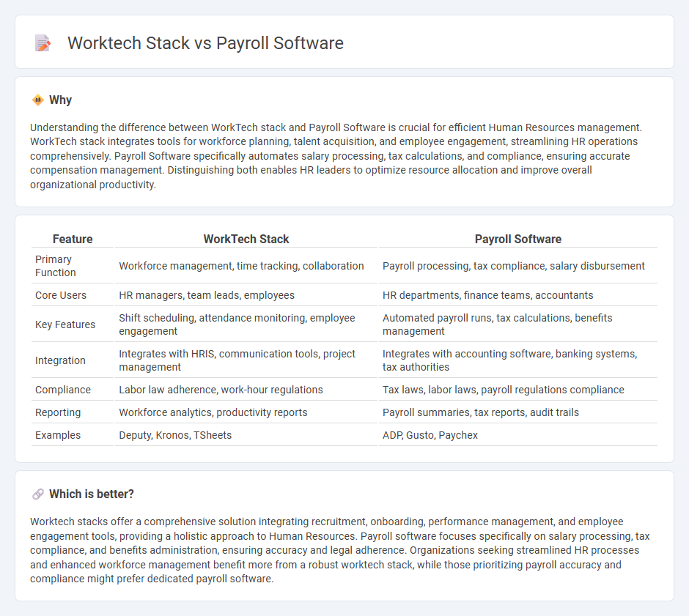Image resolution: width=689 pixels, height=616 pixels.
Task: Click cell 'Integrates with accounting software, banking systems'
Action: pyautogui.click(x=518, y=360)
